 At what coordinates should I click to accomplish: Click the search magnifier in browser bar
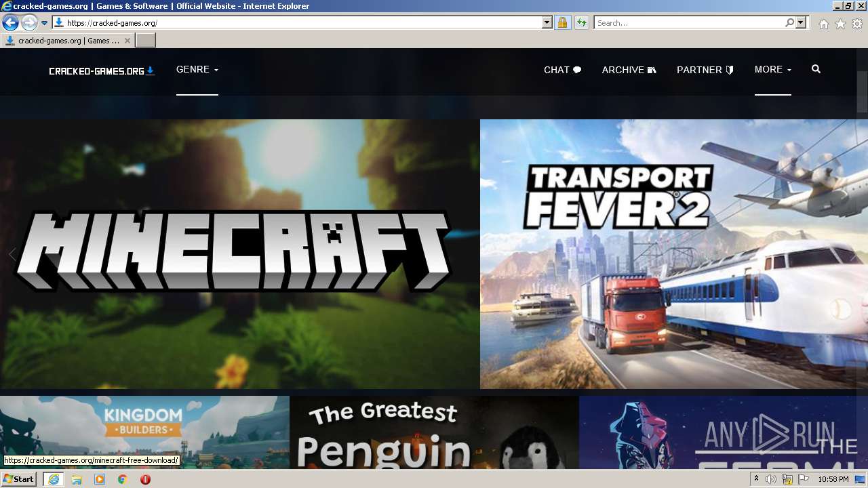789,22
